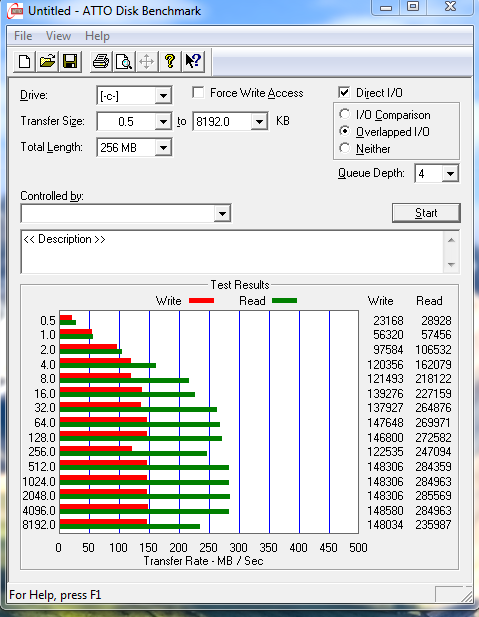This screenshot has height=617, width=479.
Task: Open the Drive dropdown showing [-c-]
Action: pyautogui.click(x=163, y=95)
